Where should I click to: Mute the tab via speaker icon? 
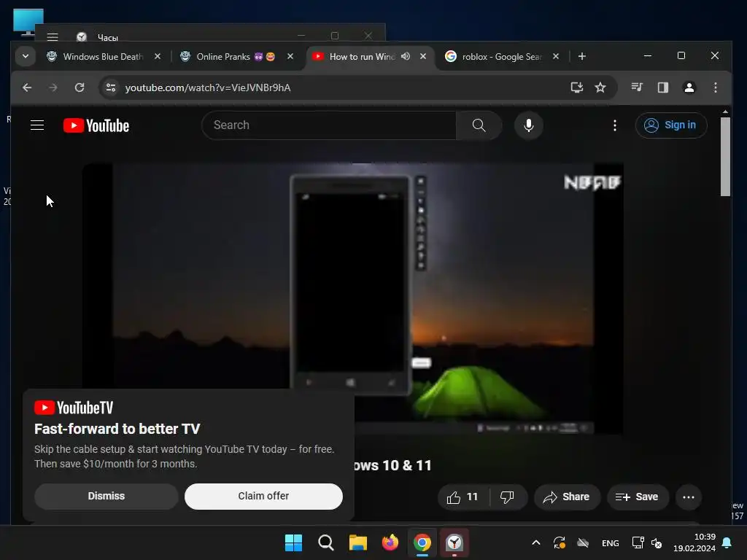pos(406,56)
